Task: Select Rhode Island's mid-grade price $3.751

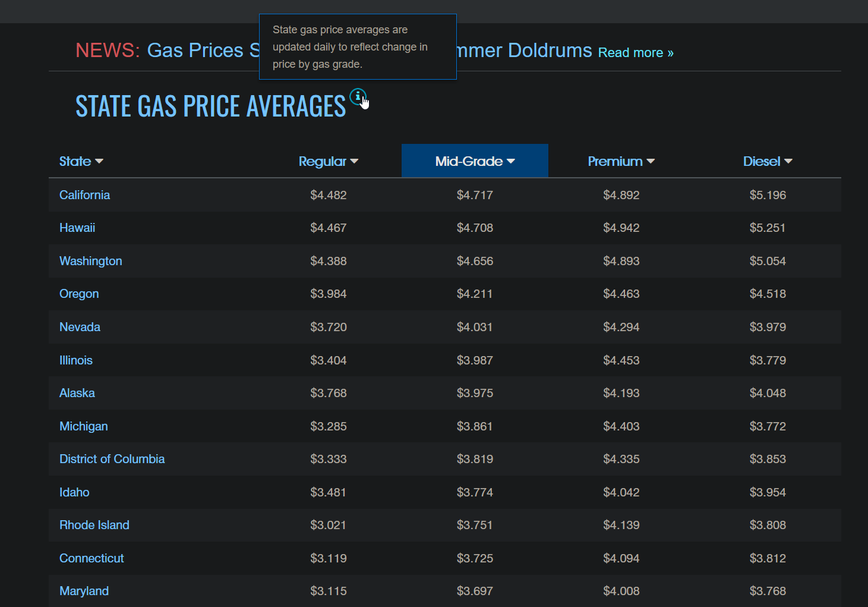Action: [475, 525]
